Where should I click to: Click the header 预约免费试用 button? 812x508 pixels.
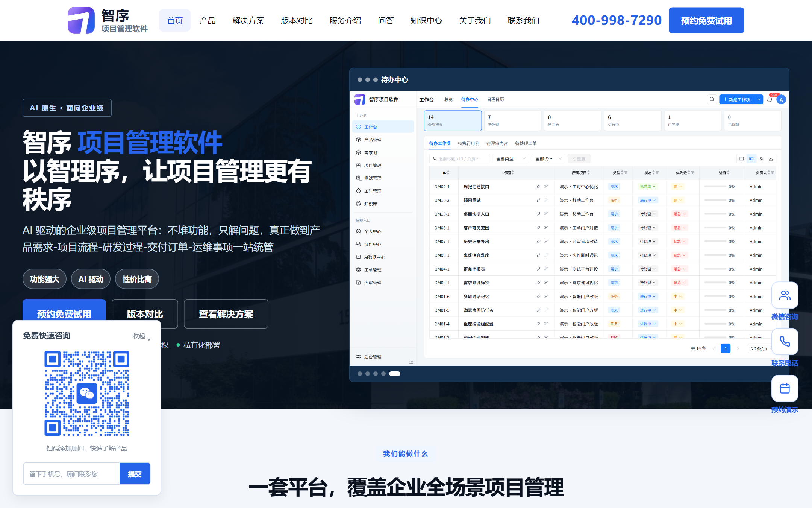coord(706,20)
